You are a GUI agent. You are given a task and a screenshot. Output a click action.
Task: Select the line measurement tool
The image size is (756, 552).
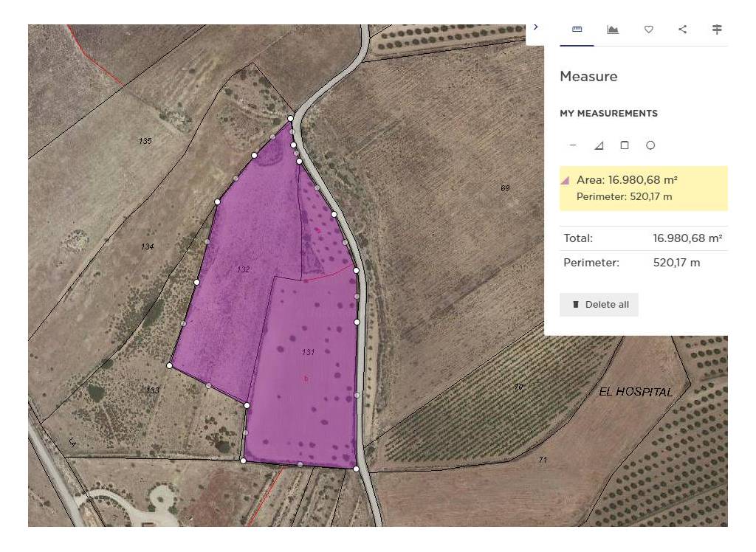click(x=574, y=145)
